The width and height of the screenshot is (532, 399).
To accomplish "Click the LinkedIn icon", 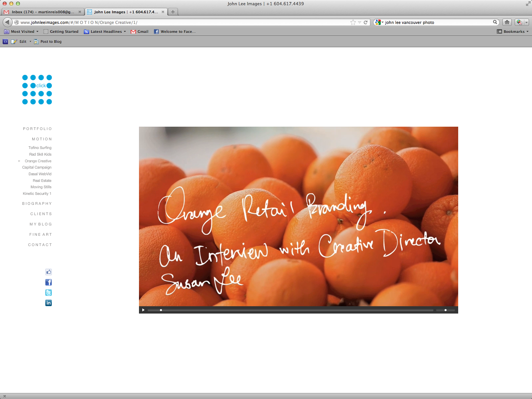I will coord(49,303).
